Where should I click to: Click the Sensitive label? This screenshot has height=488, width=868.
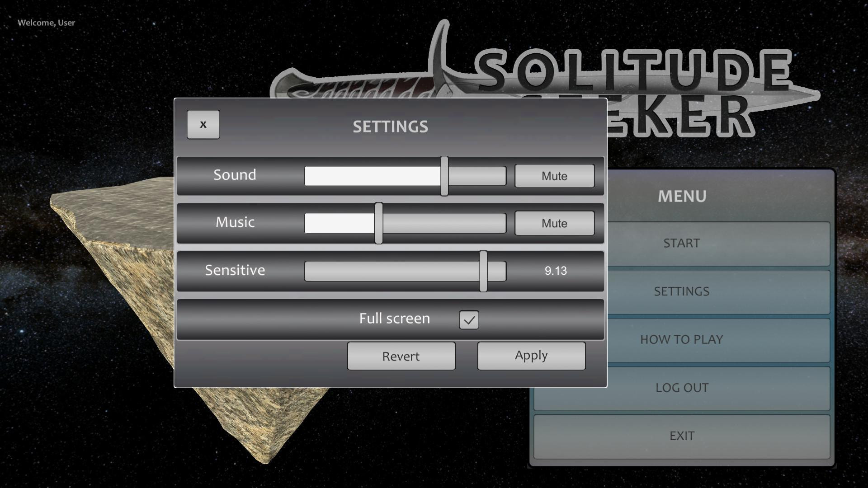tap(235, 270)
